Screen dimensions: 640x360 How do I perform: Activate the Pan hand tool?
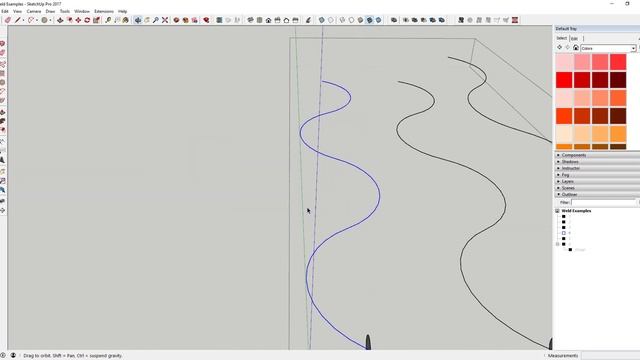click(x=147, y=20)
